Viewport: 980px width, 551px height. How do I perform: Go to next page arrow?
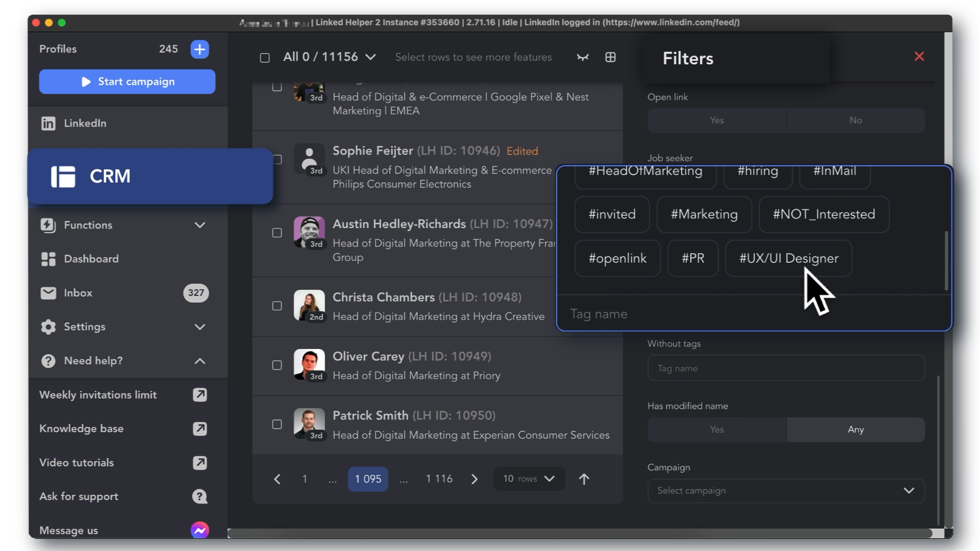(474, 479)
